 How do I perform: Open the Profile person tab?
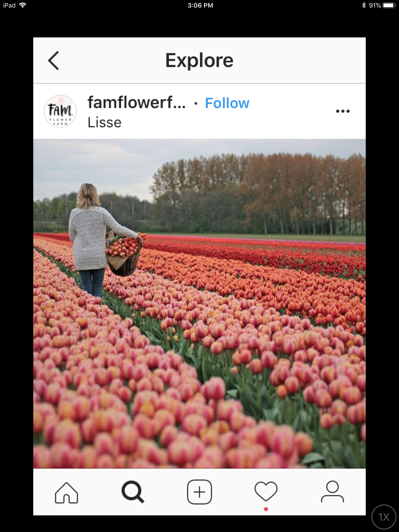[332, 492]
